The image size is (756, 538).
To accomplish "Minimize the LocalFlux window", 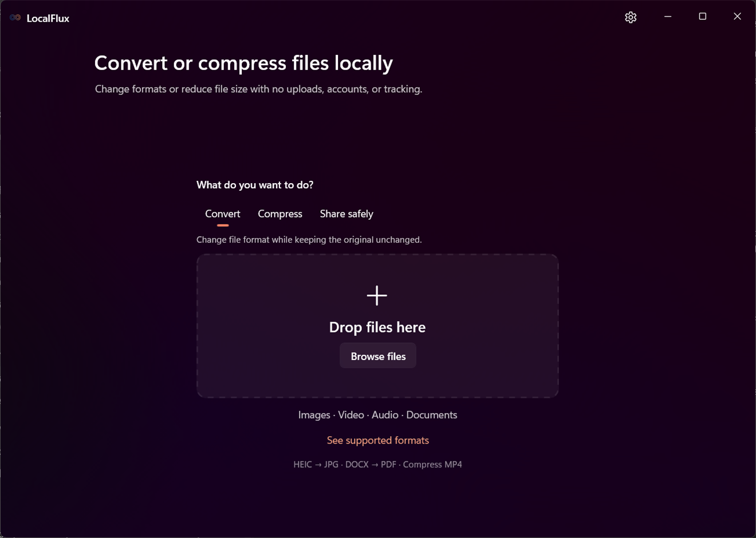I will [668, 17].
